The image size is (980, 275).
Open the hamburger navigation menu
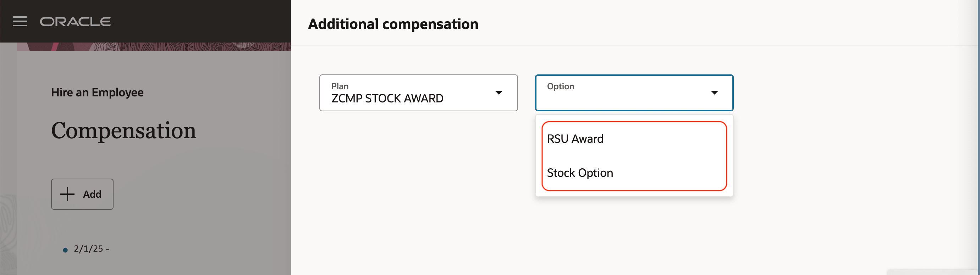point(20,22)
